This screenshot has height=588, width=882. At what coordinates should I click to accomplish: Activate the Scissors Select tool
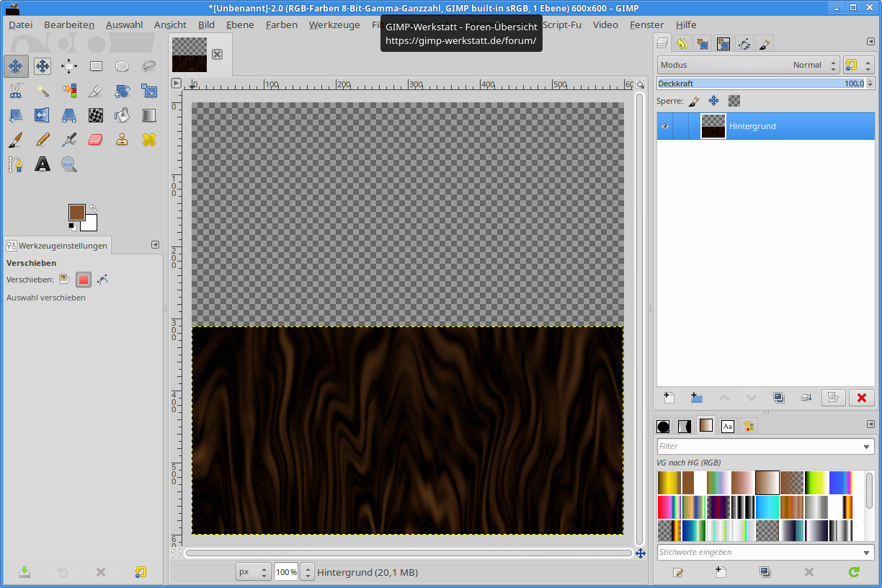pos(15,91)
